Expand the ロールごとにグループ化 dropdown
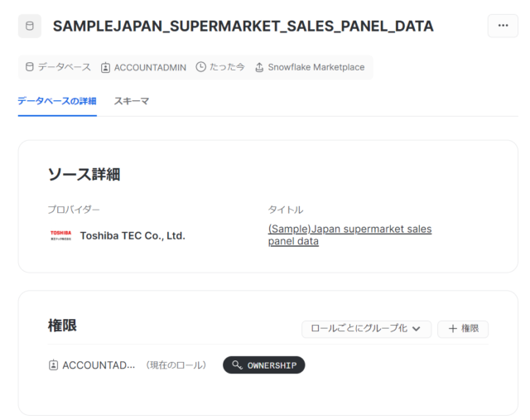The width and height of the screenshot is (530, 420). [366, 329]
